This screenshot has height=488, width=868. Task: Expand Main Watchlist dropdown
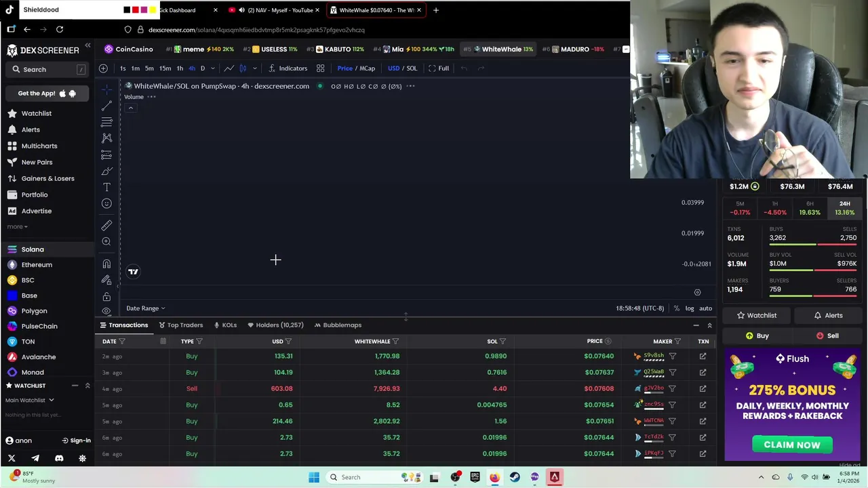[30, 400]
